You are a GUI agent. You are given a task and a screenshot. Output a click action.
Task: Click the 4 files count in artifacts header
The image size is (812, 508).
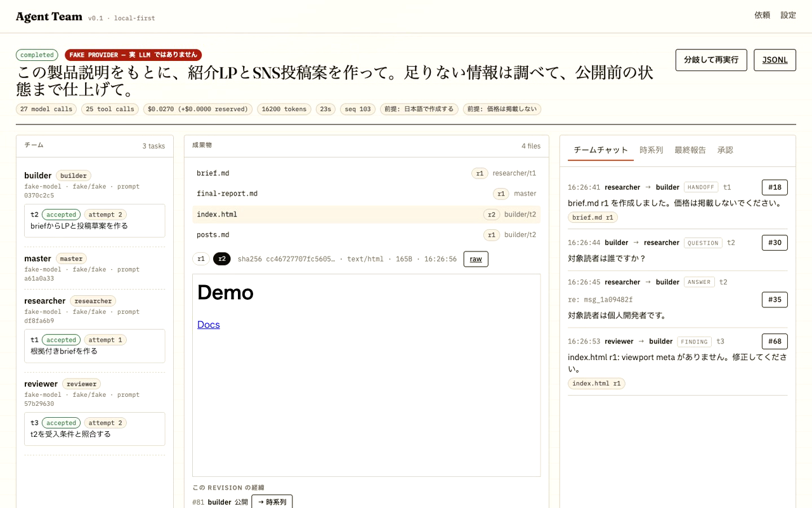(x=531, y=146)
